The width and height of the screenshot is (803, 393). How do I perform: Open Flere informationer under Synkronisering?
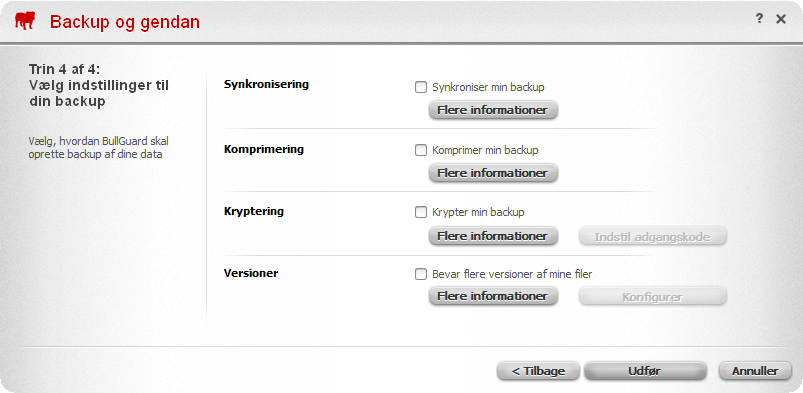[x=493, y=110]
